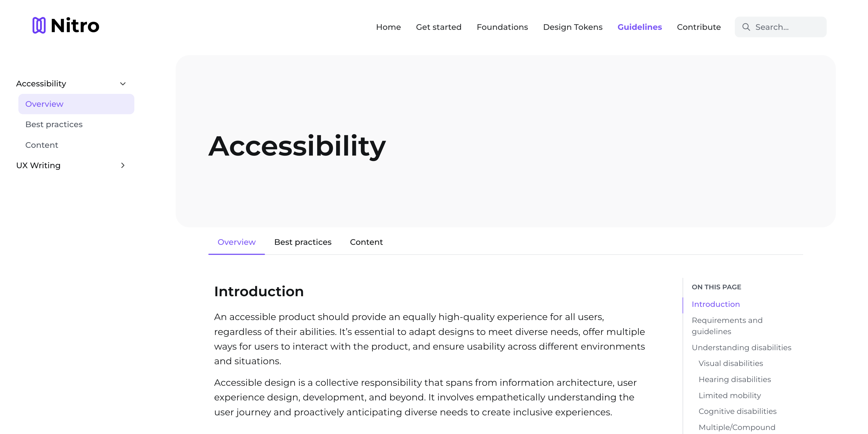Go to Visual disabilities in page outline
Screen dimensions: 868x434
tap(731, 363)
